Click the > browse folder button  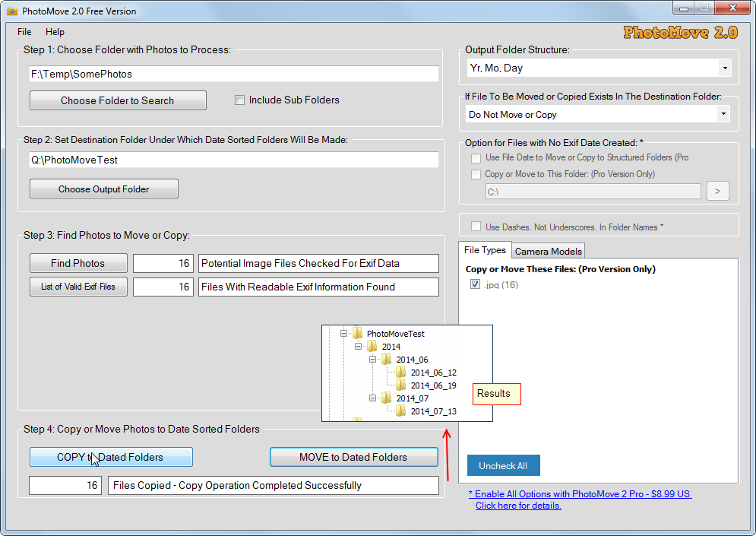[x=717, y=191]
